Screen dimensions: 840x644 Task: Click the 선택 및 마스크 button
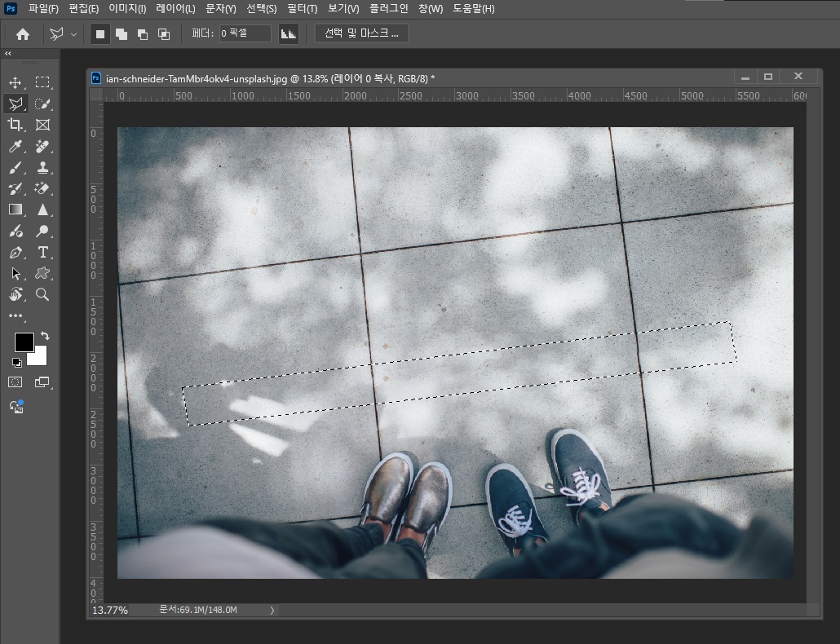coord(361,33)
